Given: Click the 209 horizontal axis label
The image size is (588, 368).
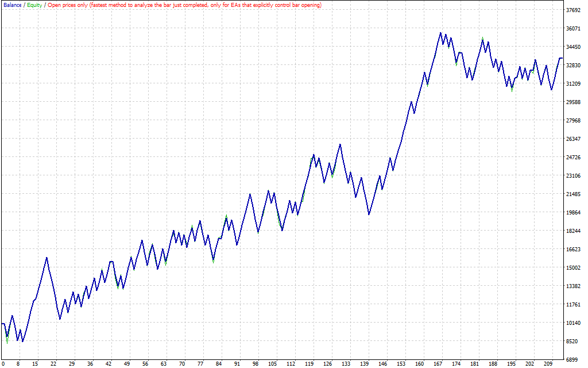Looking at the screenshot, I should pyautogui.click(x=548, y=364).
